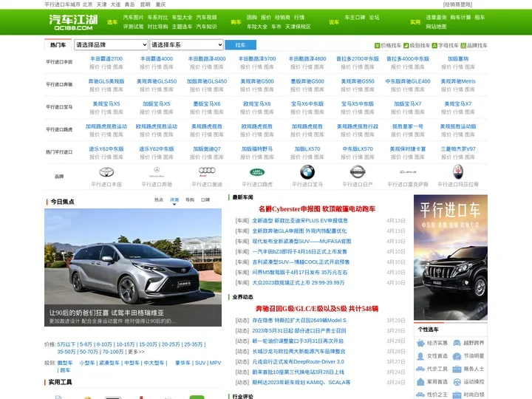Select the 热门车 tab
Viewport: 532px width, 399px height.
point(58,45)
